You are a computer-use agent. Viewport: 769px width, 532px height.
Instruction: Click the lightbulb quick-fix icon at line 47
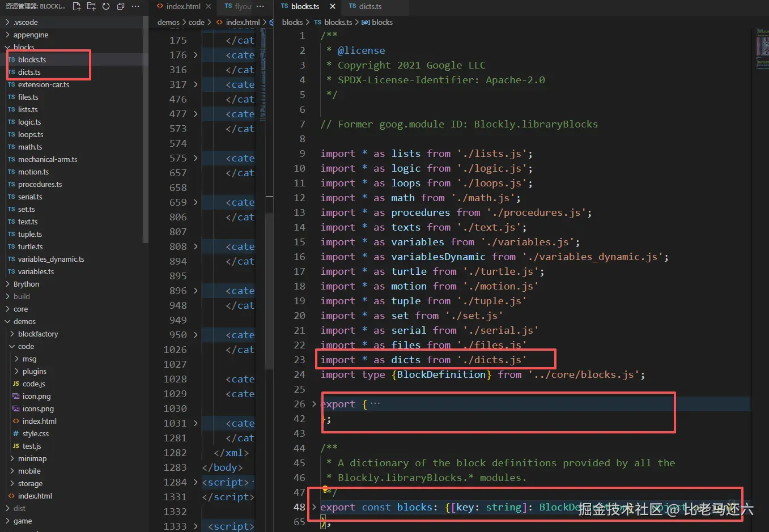click(x=325, y=489)
